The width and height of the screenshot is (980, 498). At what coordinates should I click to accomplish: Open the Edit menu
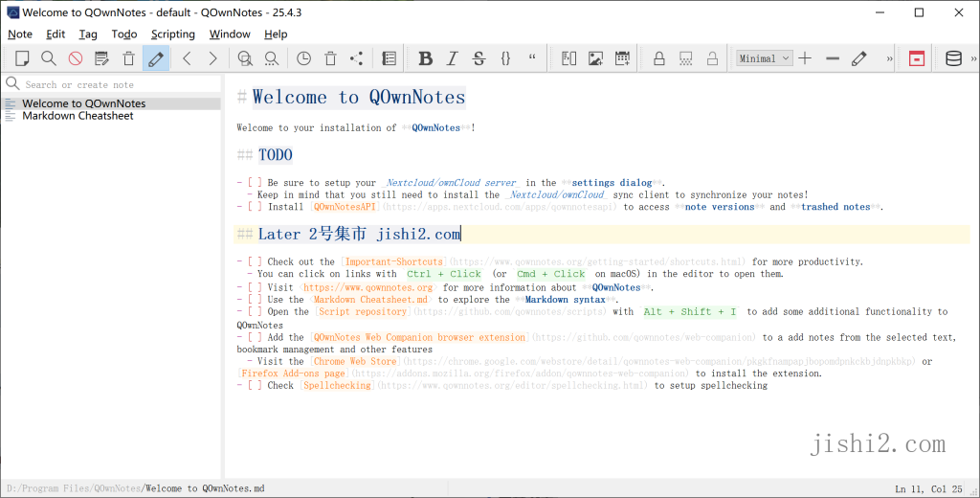tap(56, 34)
